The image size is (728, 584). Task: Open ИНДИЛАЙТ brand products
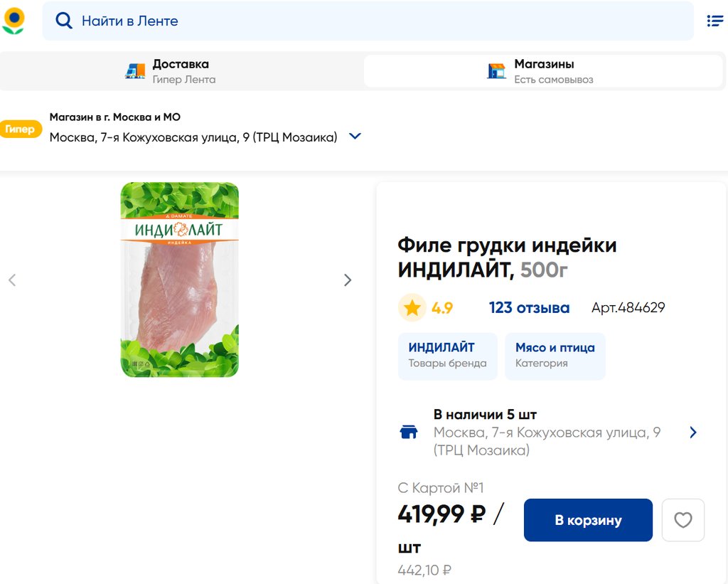pyautogui.click(x=447, y=355)
